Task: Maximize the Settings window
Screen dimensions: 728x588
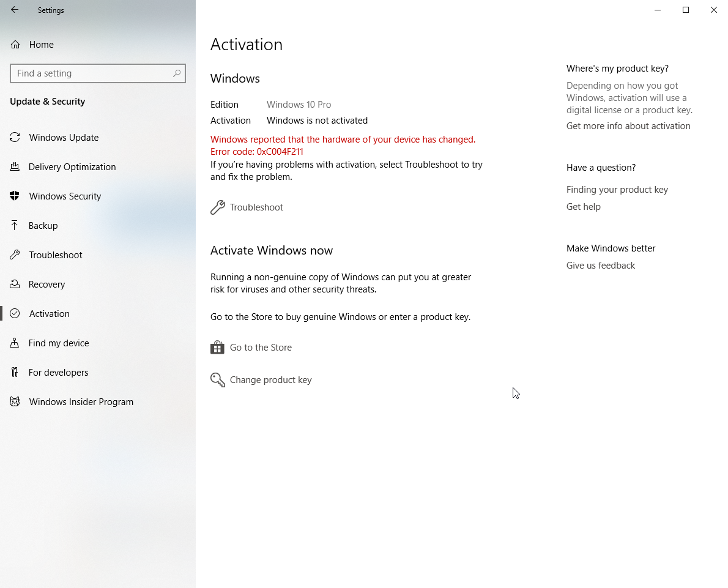Action: pyautogui.click(x=686, y=10)
